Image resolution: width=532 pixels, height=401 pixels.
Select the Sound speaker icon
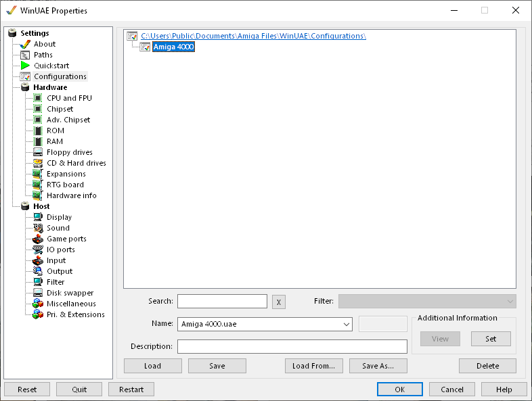pyautogui.click(x=38, y=228)
